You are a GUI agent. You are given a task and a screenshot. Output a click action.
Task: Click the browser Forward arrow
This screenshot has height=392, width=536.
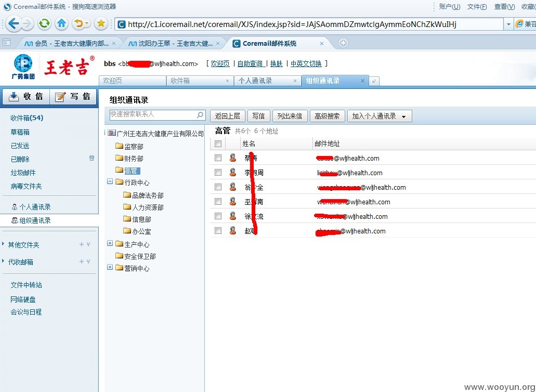27,23
